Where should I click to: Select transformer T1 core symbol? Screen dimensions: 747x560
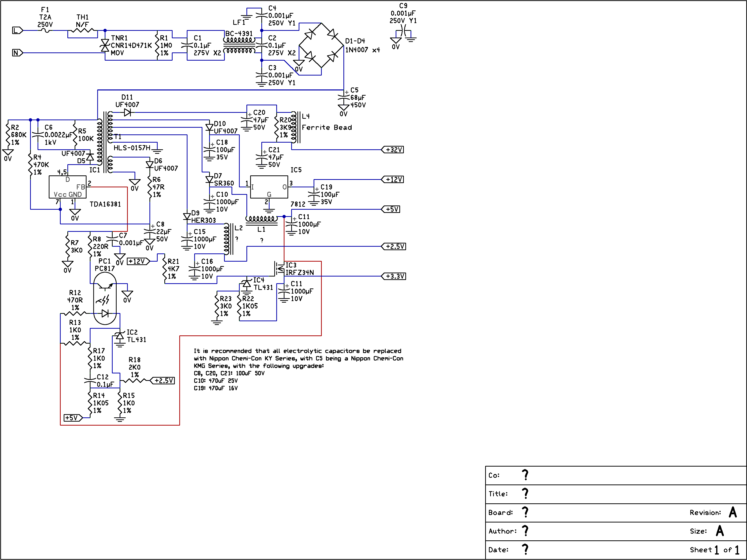pyautogui.click(x=105, y=142)
